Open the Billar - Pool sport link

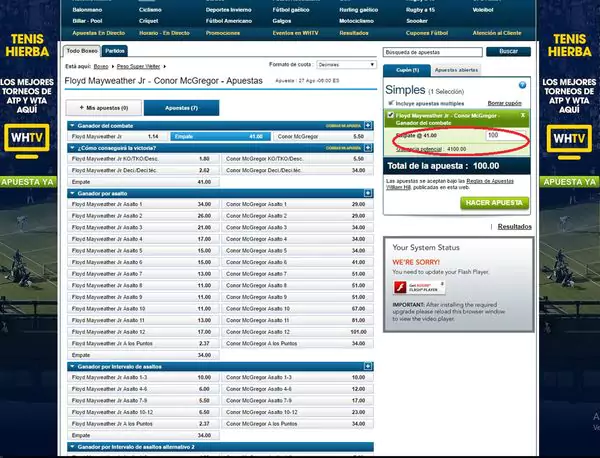pos(87,21)
